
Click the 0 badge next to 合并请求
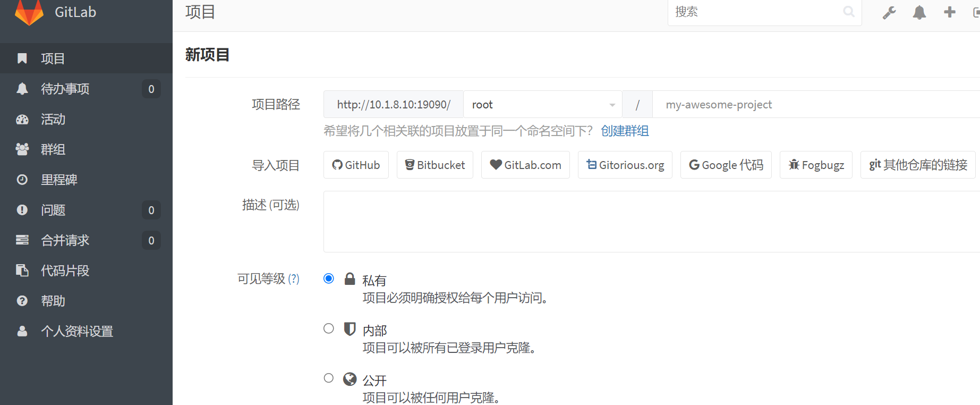[x=151, y=240]
